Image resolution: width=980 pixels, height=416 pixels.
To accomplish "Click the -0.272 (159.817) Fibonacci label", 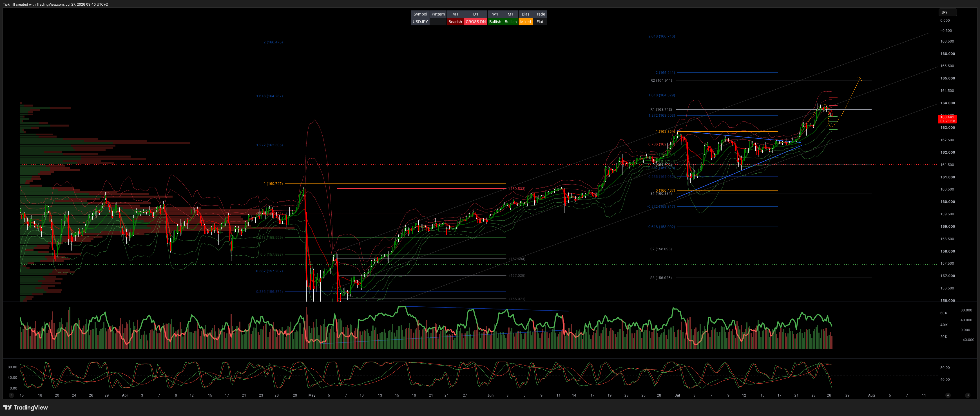I will pos(661,207).
